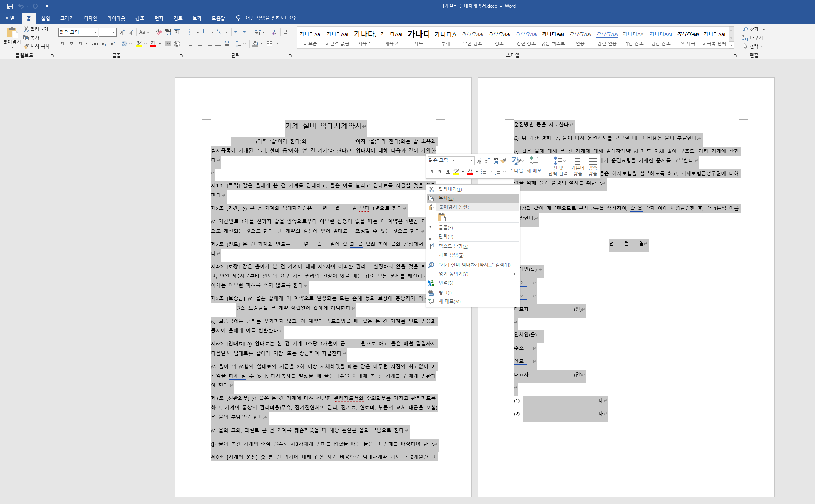
Task: Toggle justify alignment in the ribbon
Action: (218, 44)
